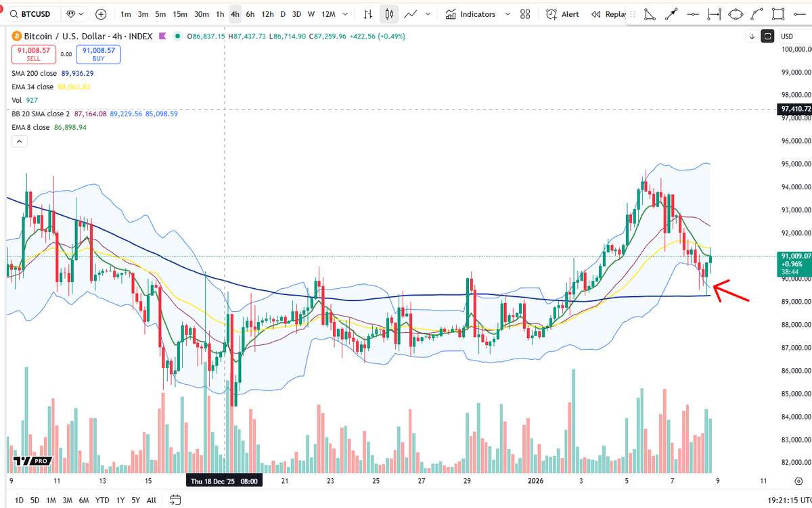Screen dimensions: 812x508
Task: Select the arrow trend line tool
Action: coord(671,14)
